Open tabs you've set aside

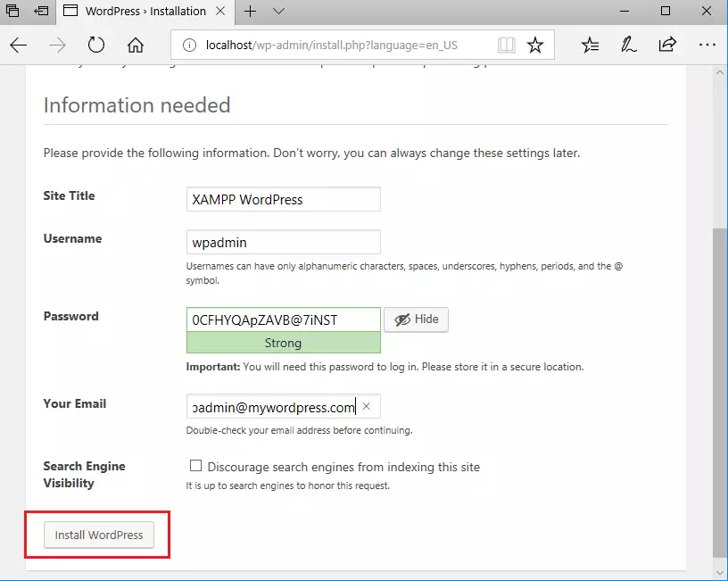[12, 11]
